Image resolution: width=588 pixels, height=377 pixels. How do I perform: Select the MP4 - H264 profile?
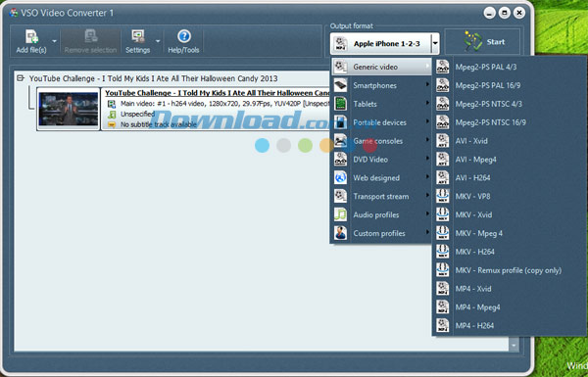pos(509,326)
